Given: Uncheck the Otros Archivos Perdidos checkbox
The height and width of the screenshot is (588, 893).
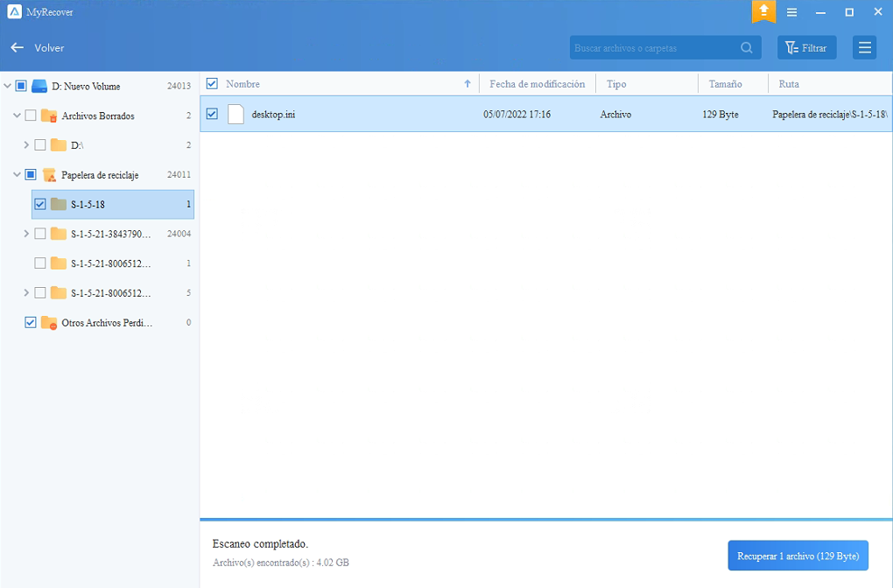Looking at the screenshot, I should (31, 323).
